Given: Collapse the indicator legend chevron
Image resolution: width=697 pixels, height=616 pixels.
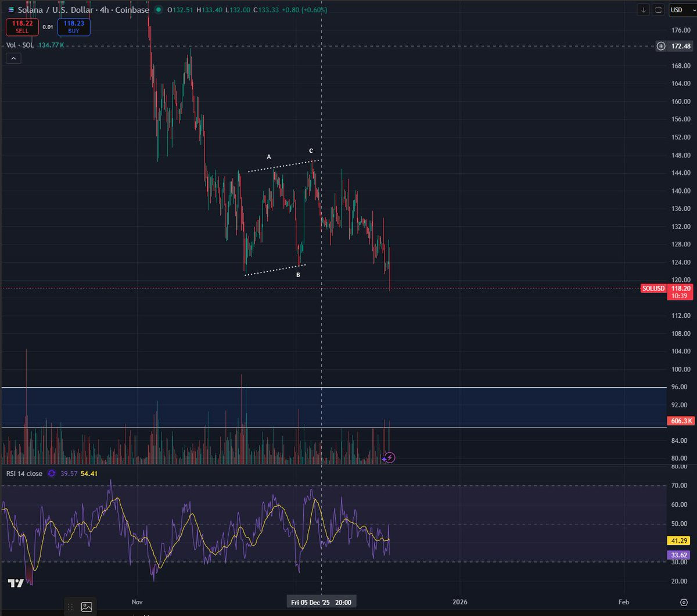Looking at the screenshot, I should pos(13,58).
